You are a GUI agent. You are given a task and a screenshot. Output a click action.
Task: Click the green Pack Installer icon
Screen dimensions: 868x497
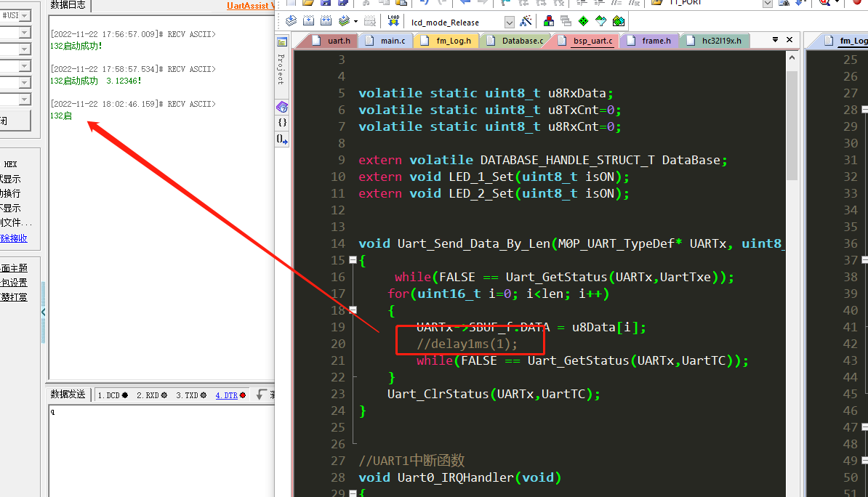(x=618, y=22)
